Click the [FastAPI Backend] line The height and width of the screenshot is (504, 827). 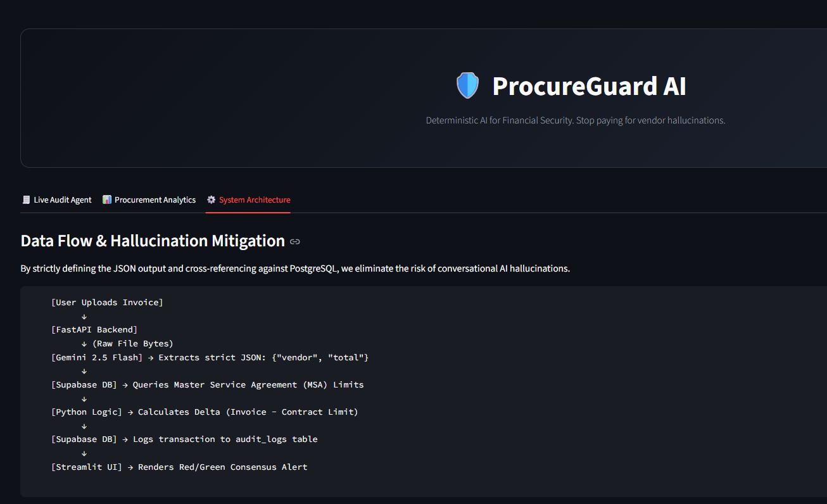pos(94,330)
